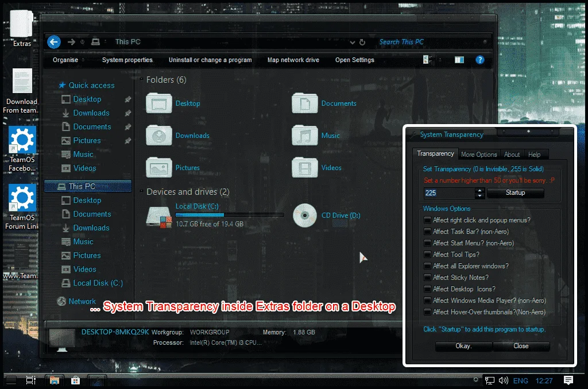Enable Affect Windows Media Player checkbox
This screenshot has height=389, width=588.
(x=427, y=301)
